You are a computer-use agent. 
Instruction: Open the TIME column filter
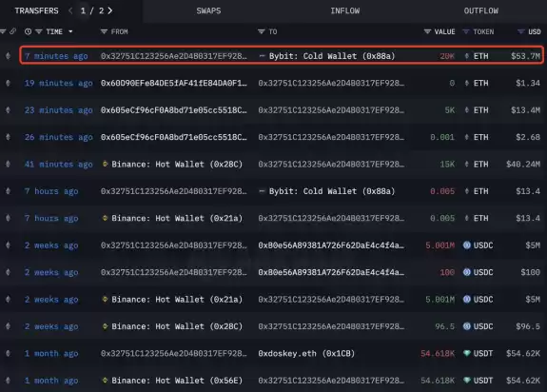tap(39, 31)
